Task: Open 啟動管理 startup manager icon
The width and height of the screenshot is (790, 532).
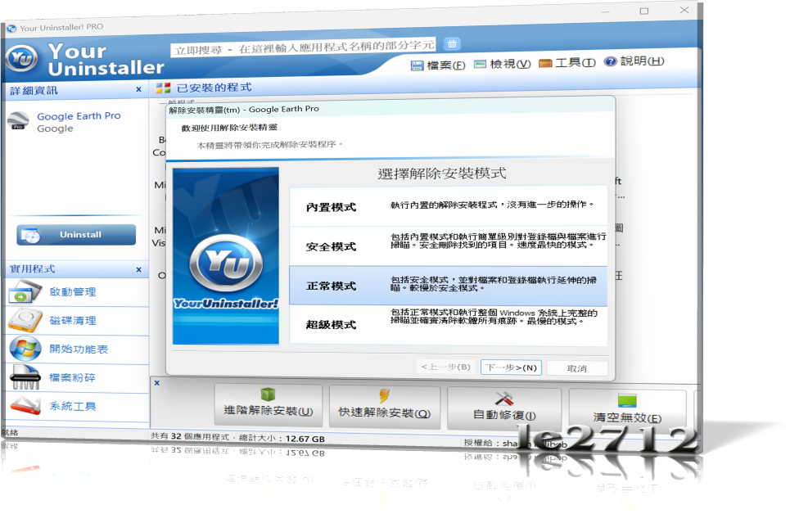Action: pos(25,292)
